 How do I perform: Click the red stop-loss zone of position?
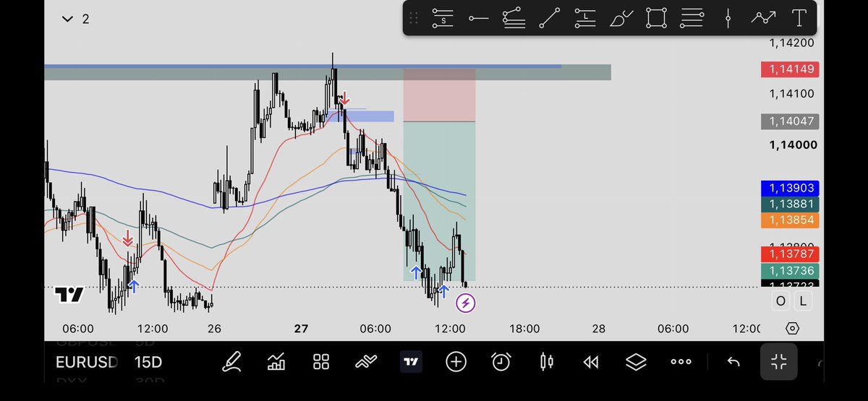point(439,95)
